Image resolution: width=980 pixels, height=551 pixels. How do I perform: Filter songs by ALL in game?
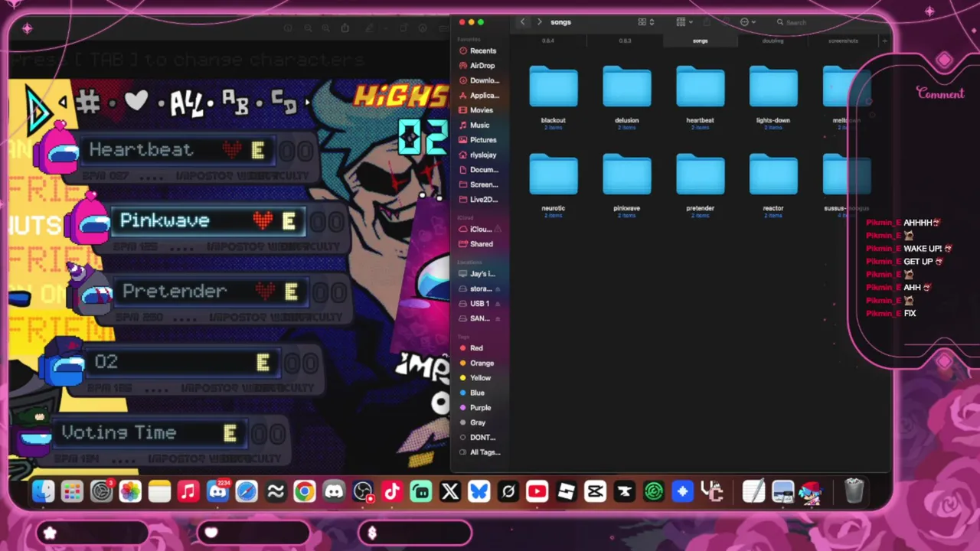(187, 103)
